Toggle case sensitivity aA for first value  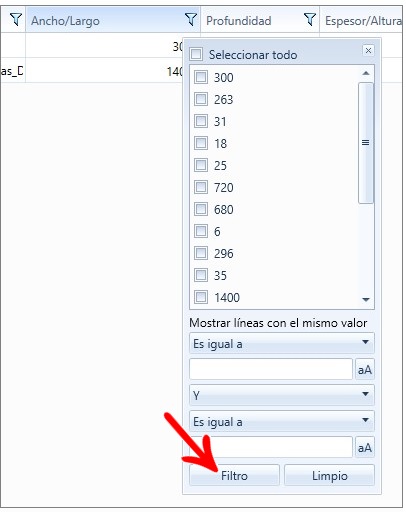tap(365, 369)
